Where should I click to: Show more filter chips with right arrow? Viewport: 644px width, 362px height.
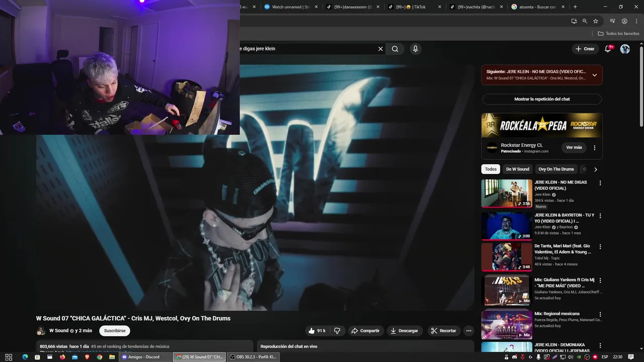click(x=595, y=169)
